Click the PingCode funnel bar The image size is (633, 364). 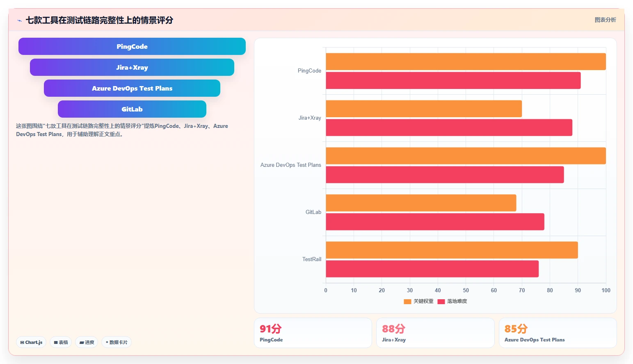tap(132, 46)
